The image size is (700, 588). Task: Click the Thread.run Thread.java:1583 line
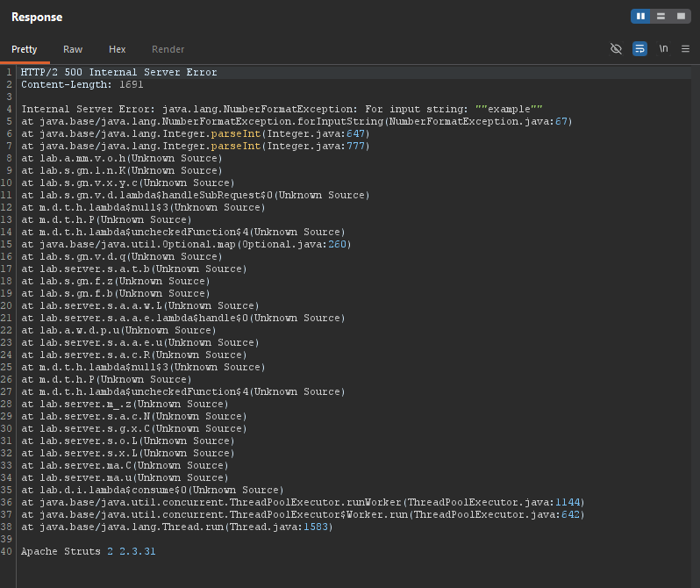[x=177, y=527]
